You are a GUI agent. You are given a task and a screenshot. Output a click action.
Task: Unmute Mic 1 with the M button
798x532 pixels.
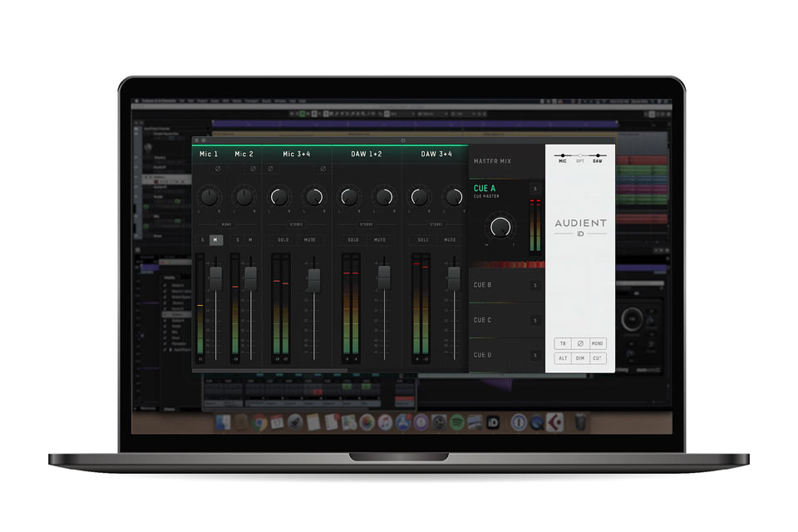216,240
